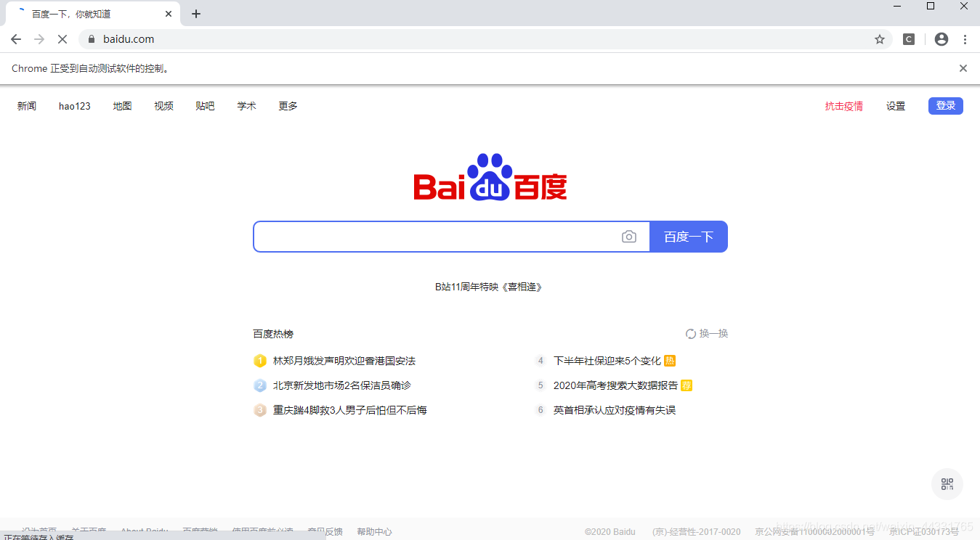
Task: Open the 地图 nav link
Action: 123,106
